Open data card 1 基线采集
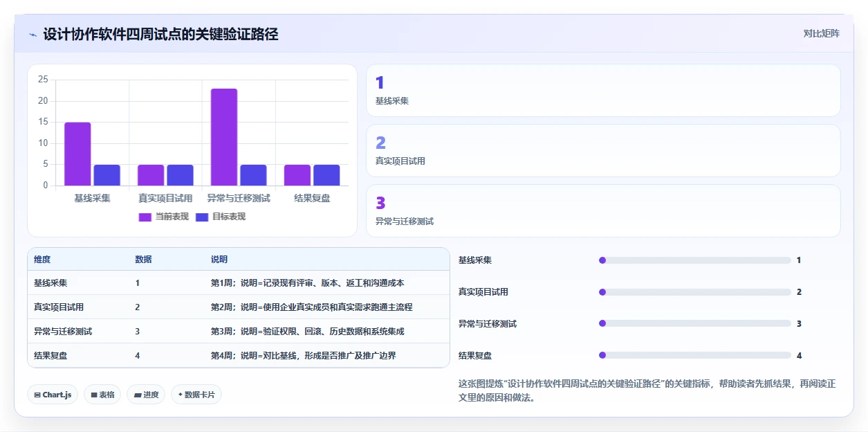Viewport: 868px width, 432px height. pos(603,91)
